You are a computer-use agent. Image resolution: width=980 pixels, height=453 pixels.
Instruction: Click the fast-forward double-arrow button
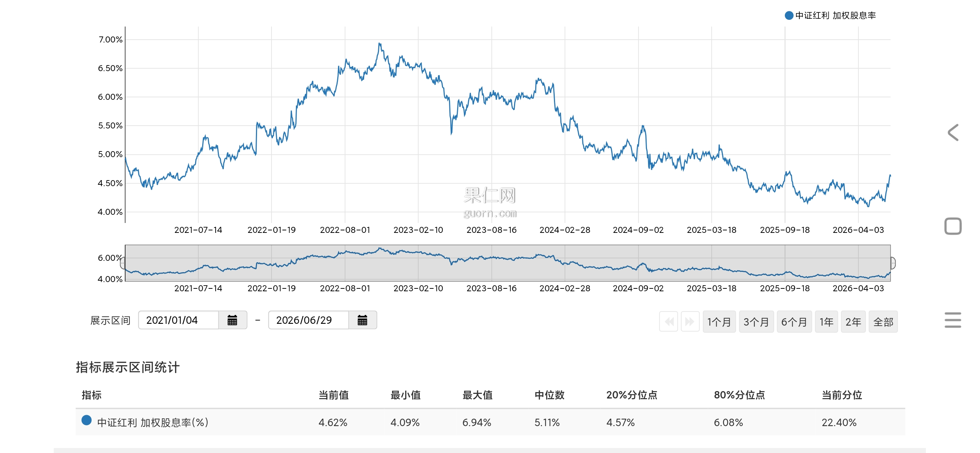tap(690, 322)
